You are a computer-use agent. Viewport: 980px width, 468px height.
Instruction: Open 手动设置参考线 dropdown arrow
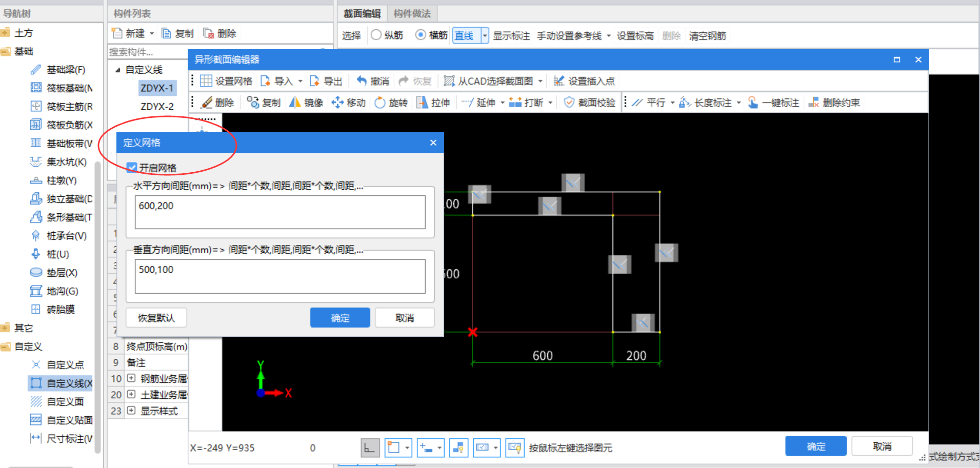pyautogui.click(x=609, y=36)
